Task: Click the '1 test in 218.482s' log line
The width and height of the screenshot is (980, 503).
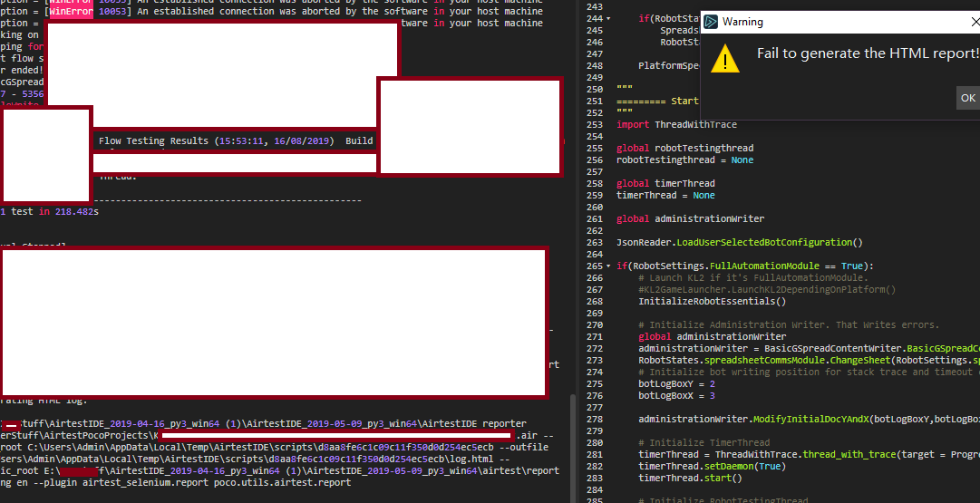Action: (49, 212)
